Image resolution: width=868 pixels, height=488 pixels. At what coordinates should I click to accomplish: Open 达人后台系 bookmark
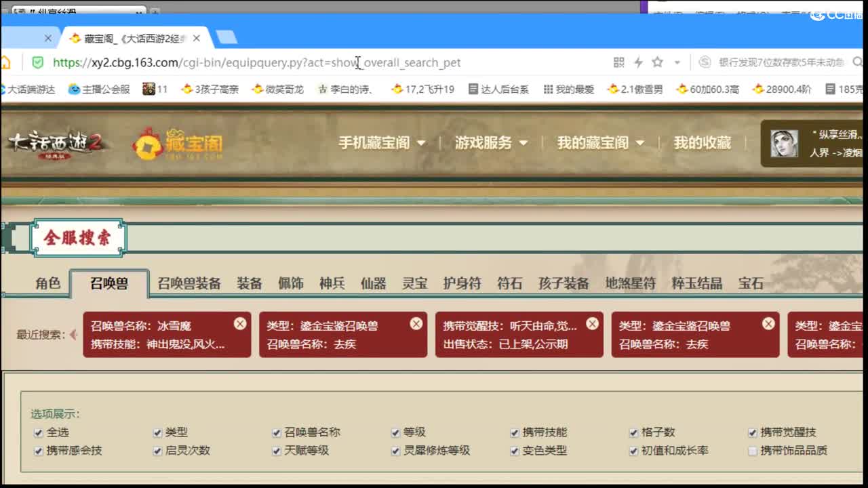pos(498,89)
